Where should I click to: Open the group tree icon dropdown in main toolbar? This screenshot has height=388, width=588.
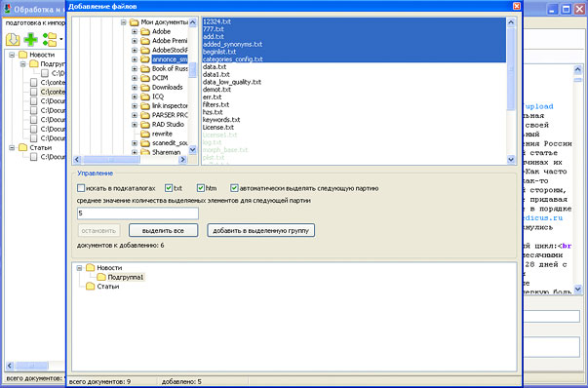(x=61, y=39)
